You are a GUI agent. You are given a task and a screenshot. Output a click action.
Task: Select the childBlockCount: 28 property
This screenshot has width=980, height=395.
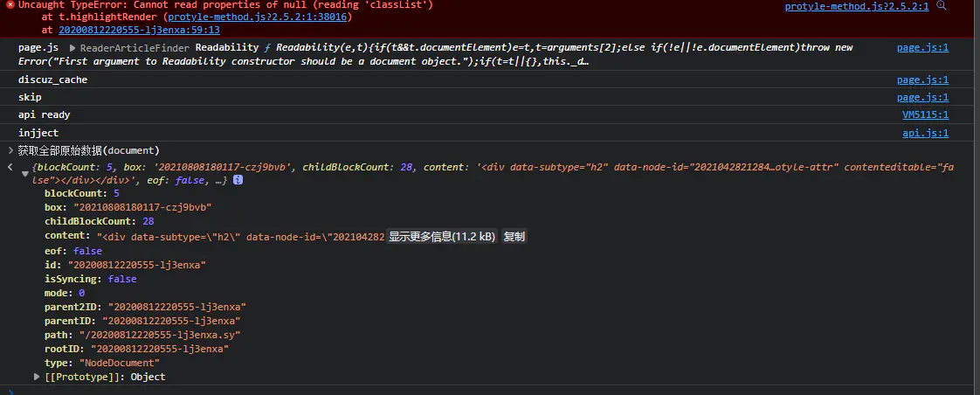[x=100, y=221]
